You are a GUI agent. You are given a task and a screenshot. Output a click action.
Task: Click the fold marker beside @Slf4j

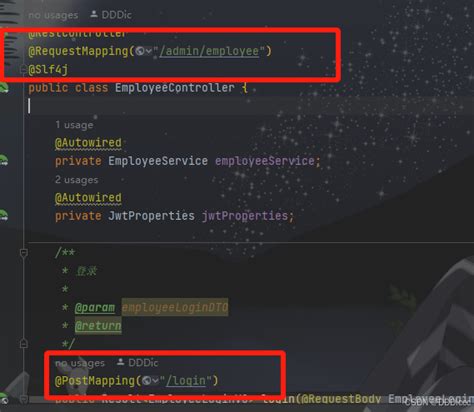coord(23,70)
